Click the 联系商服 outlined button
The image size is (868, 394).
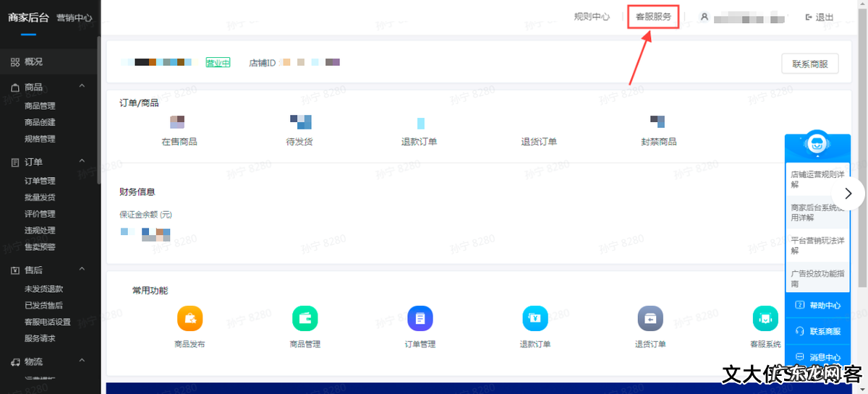point(810,64)
